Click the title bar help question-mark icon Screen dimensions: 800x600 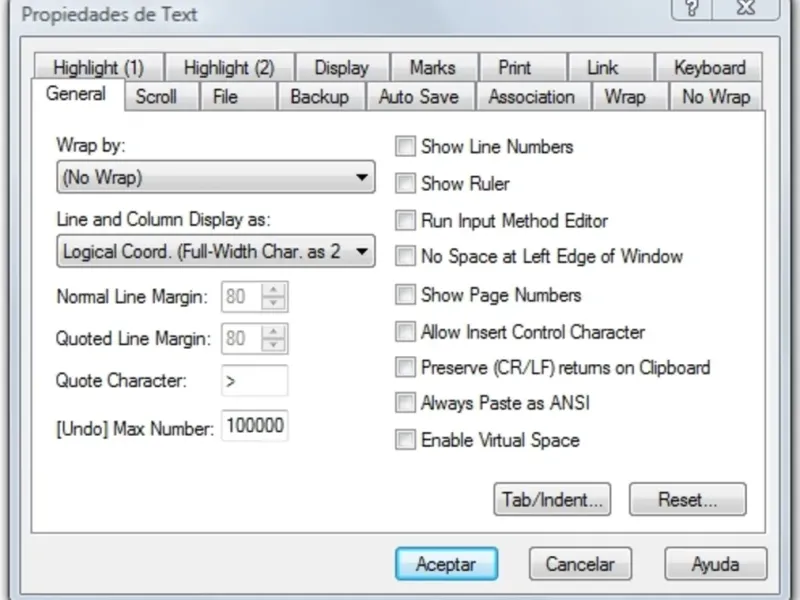[x=692, y=8]
